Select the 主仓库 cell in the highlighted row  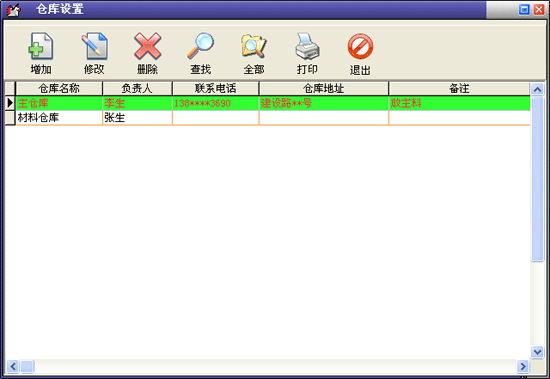tap(59, 103)
